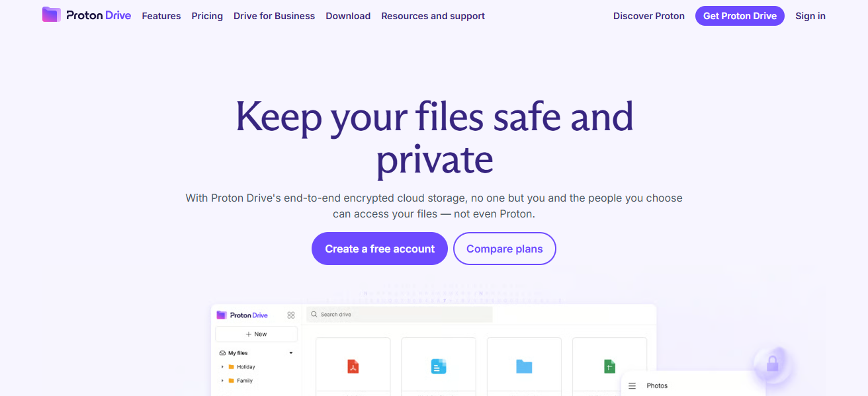Image resolution: width=868 pixels, height=396 pixels.
Task: Click the Search drive field
Action: pyautogui.click(x=400, y=315)
